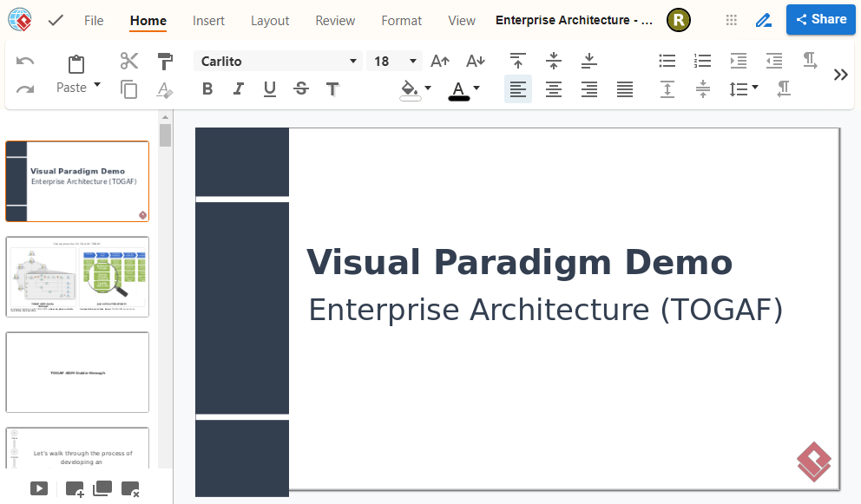Image resolution: width=861 pixels, height=504 pixels.
Task: Set left-to-right text direction
Action: point(810,61)
